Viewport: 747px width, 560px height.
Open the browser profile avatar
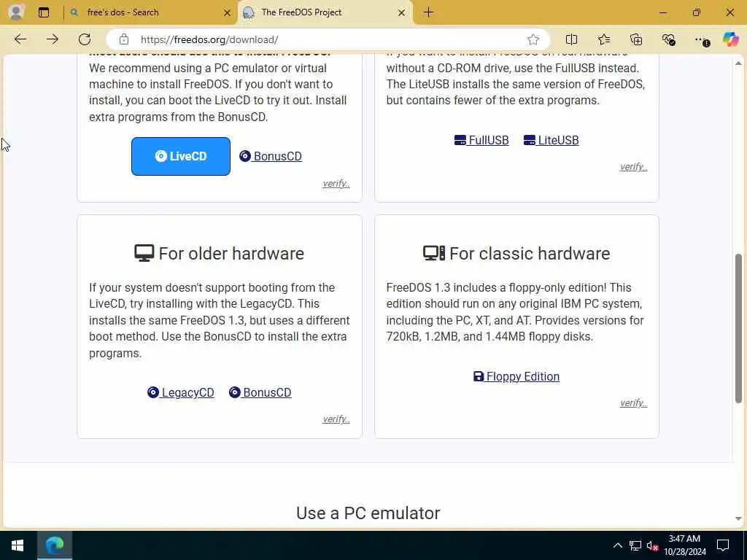16,12
